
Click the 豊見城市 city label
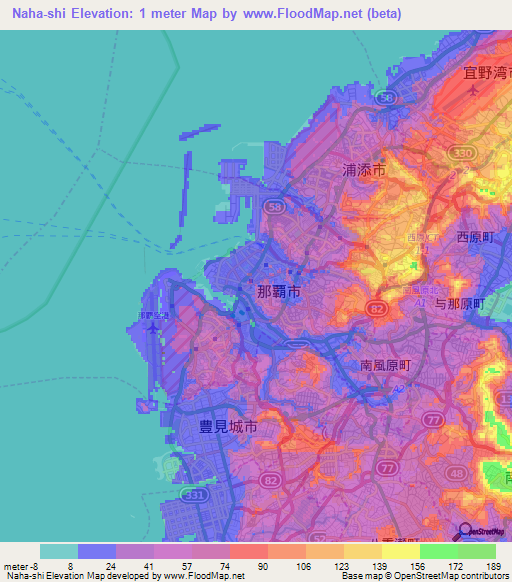[228, 426]
